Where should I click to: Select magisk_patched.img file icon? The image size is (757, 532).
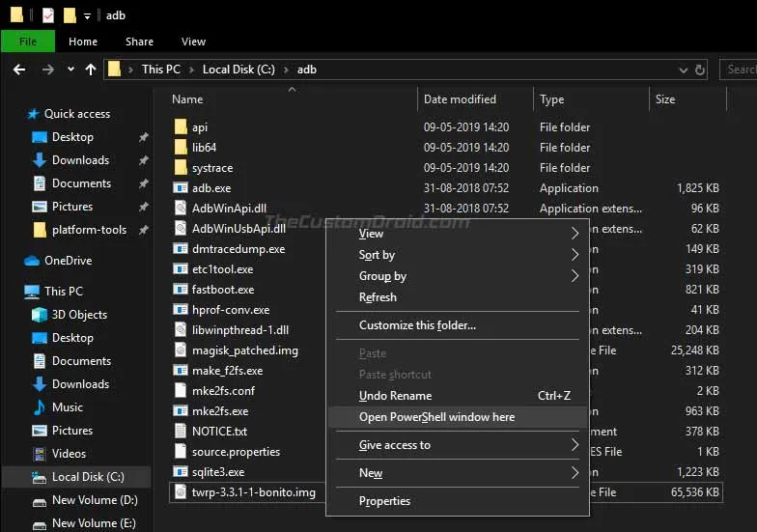(181, 350)
